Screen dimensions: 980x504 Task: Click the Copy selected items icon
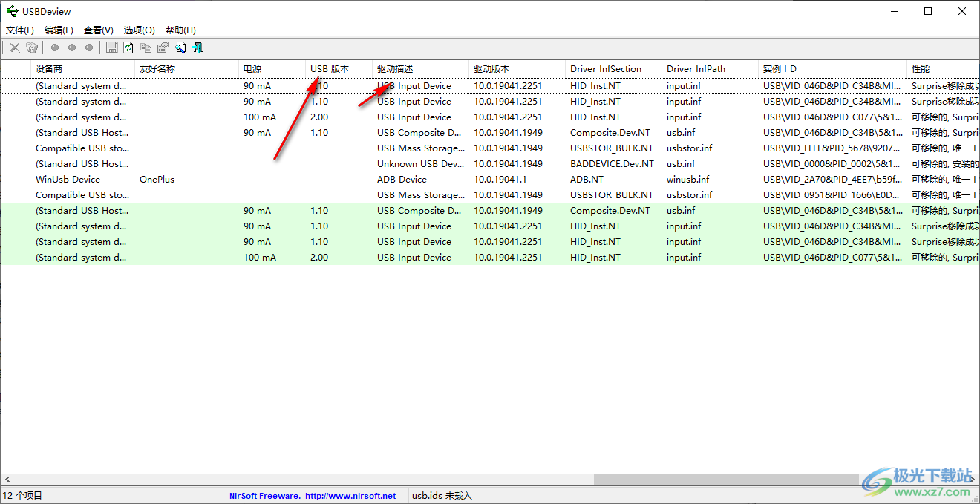146,48
